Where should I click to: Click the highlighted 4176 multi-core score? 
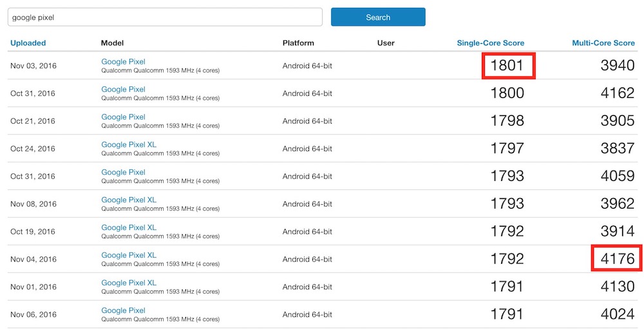point(617,259)
